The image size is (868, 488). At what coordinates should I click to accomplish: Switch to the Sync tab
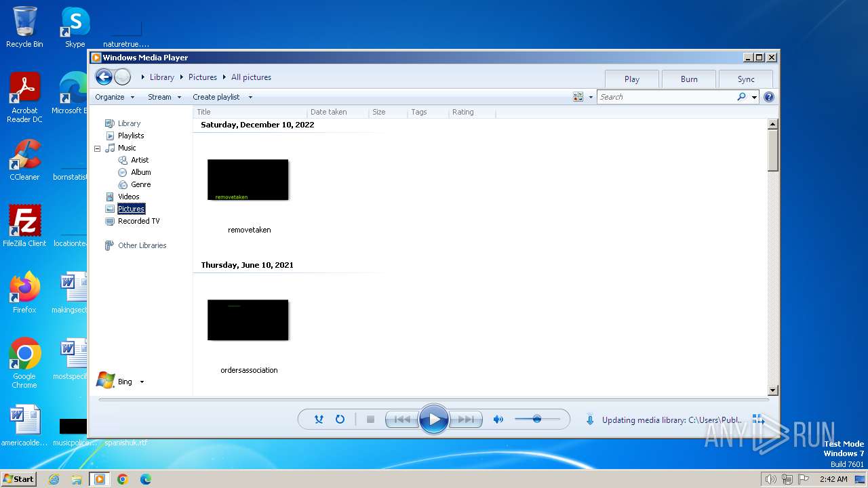tap(746, 79)
